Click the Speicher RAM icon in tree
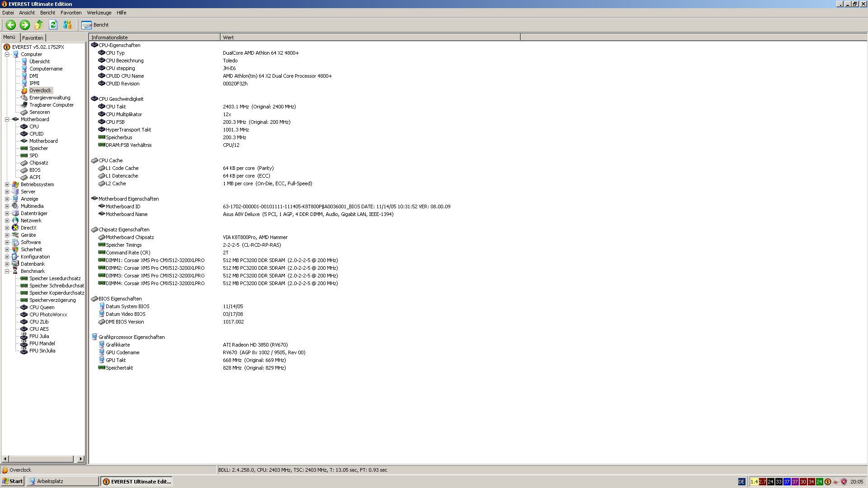This screenshot has height=488, width=868. 24,148
